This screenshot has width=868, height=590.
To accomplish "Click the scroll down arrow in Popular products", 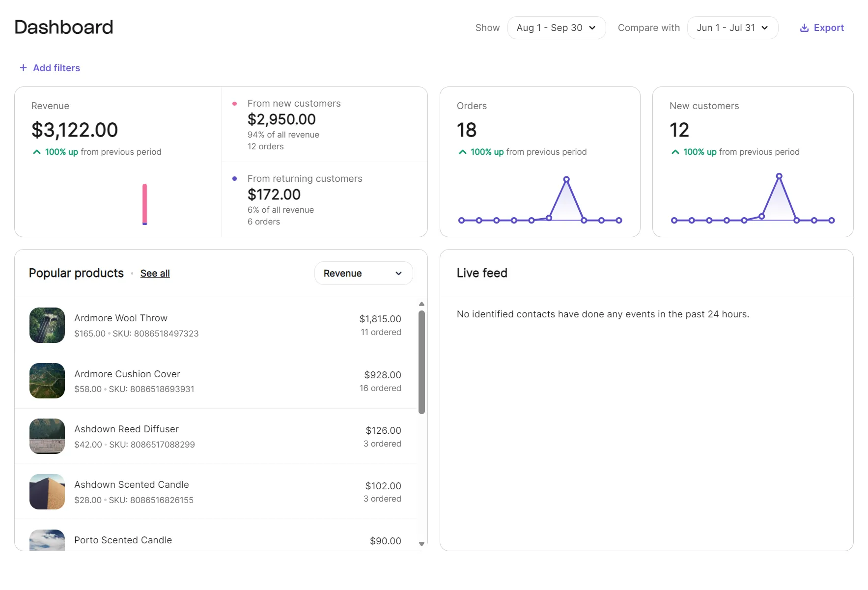I will tap(421, 544).
